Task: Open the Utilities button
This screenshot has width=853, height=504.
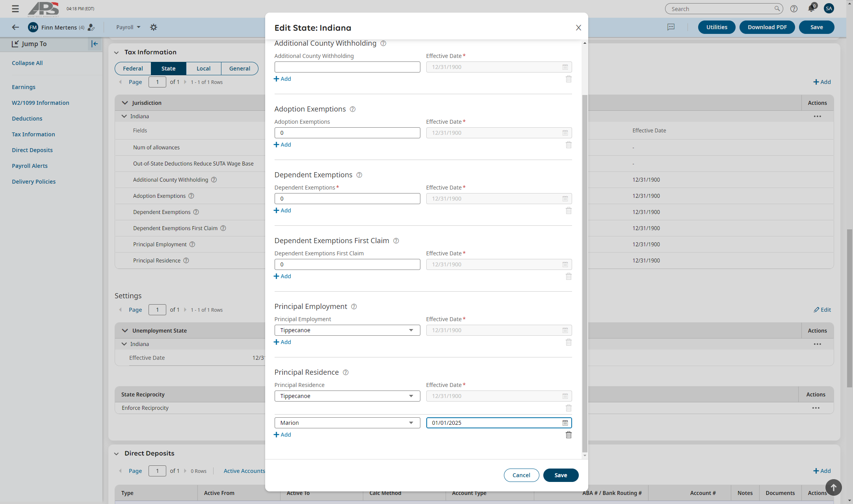Action: tap(717, 27)
